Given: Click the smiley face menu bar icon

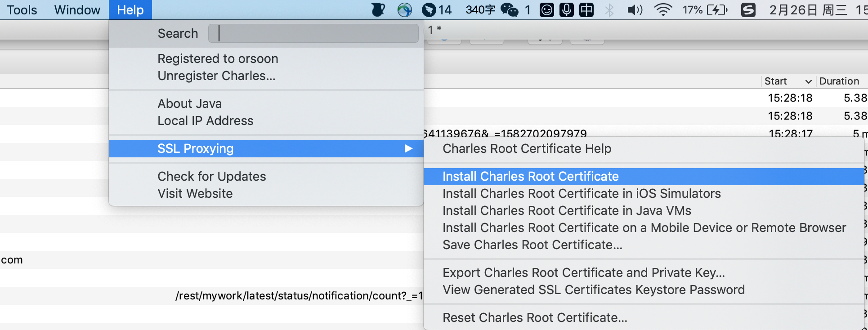Looking at the screenshot, I should (x=546, y=10).
